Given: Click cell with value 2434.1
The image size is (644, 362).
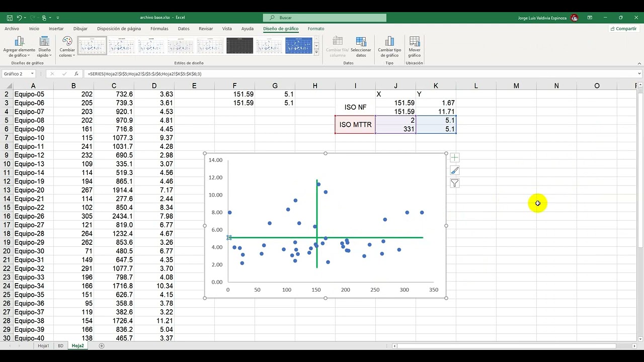Looking at the screenshot, I should point(114,216).
